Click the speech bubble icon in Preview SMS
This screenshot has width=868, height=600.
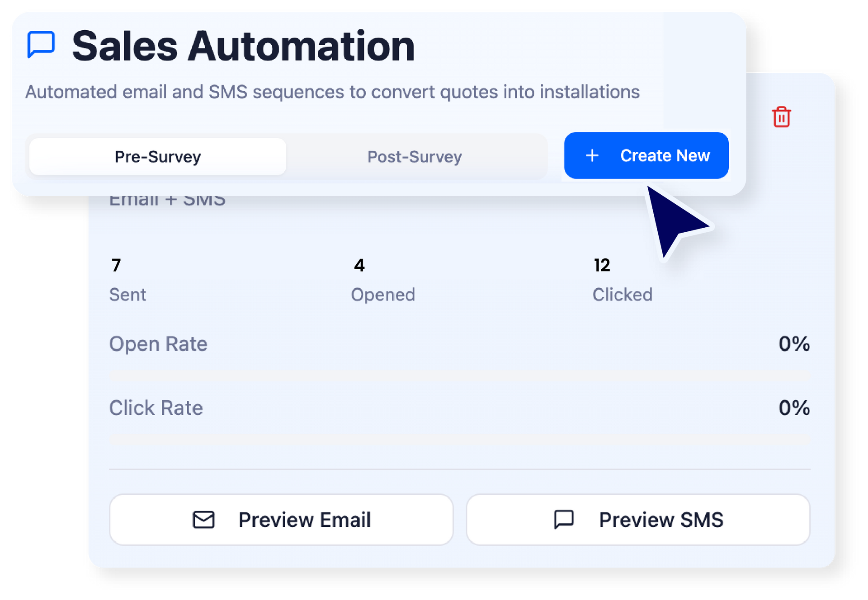point(564,520)
